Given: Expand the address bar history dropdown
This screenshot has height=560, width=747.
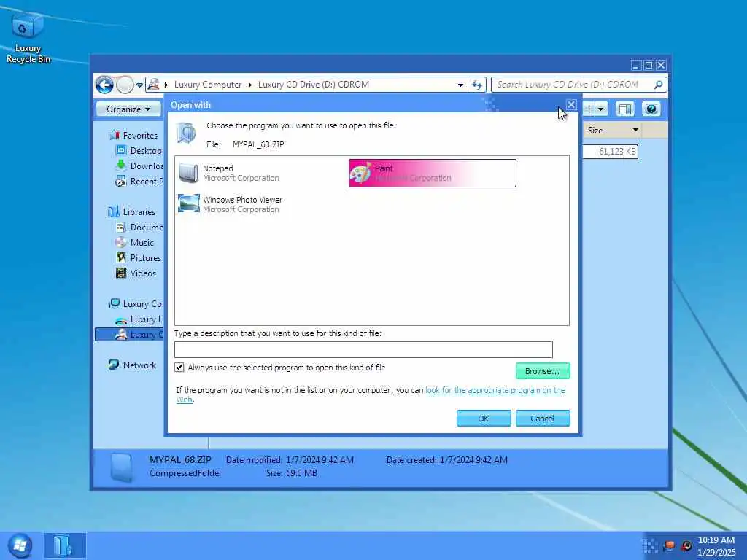Looking at the screenshot, I should click(x=460, y=85).
